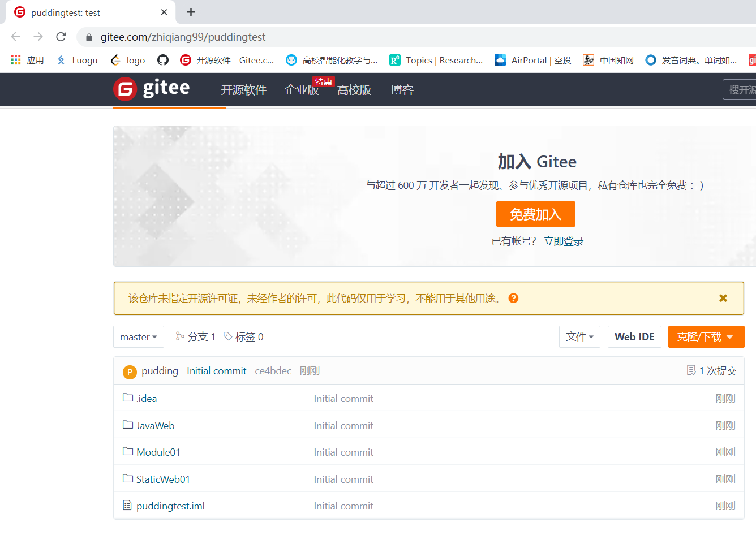Open the Luogu bookmark
This screenshot has width=756, height=540.
77,60
